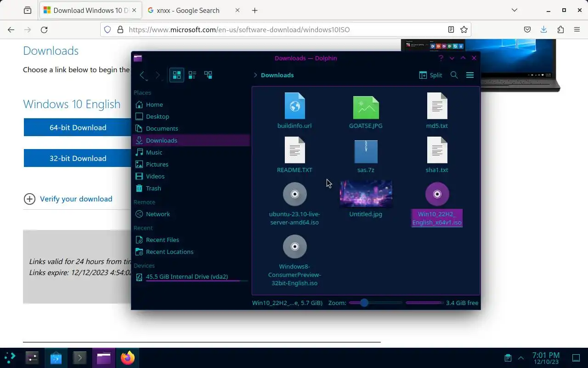Image resolution: width=588 pixels, height=368 pixels.
Task: Open KDE application launcher
Action: [x=10, y=357]
